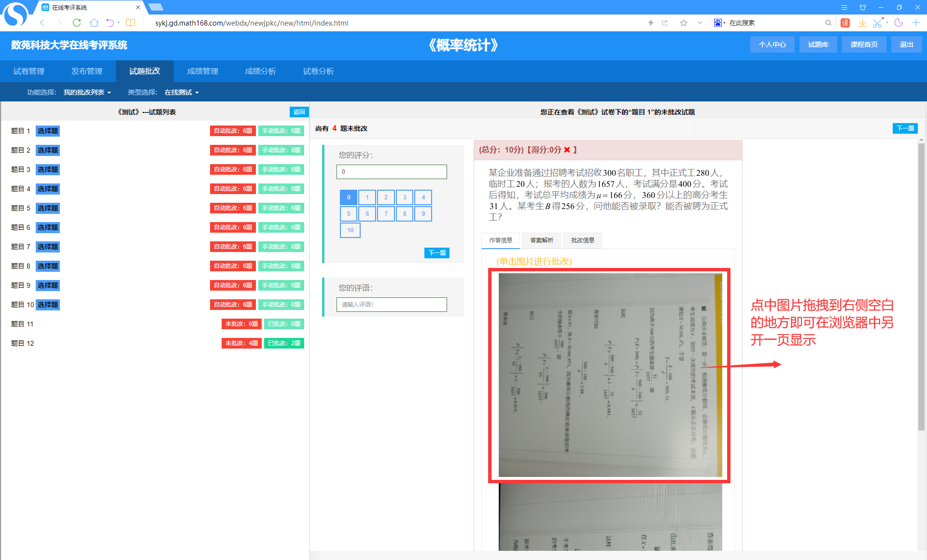The image size is (927, 560).
Task: Expand 在线测试 type dropdown
Action: [182, 92]
